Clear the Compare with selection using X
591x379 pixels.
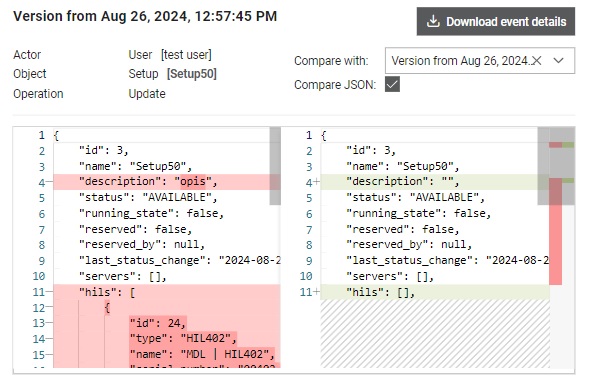tap(537, 61)
